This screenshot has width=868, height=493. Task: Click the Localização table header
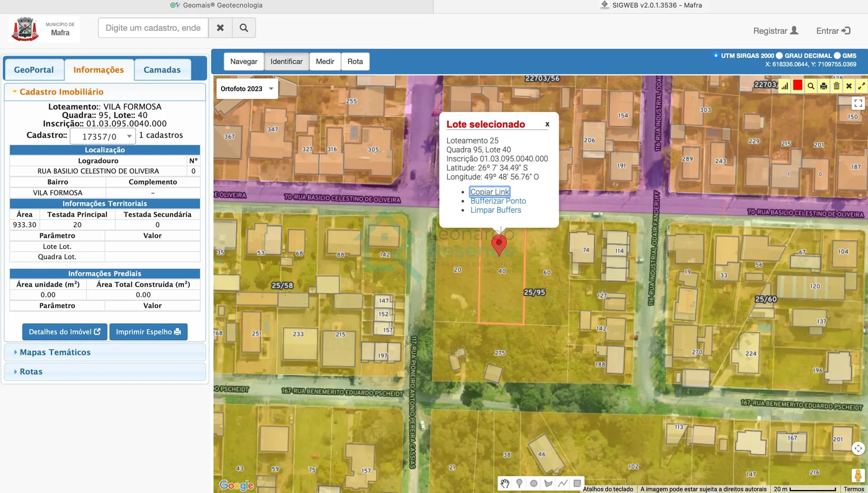point(105,150)
